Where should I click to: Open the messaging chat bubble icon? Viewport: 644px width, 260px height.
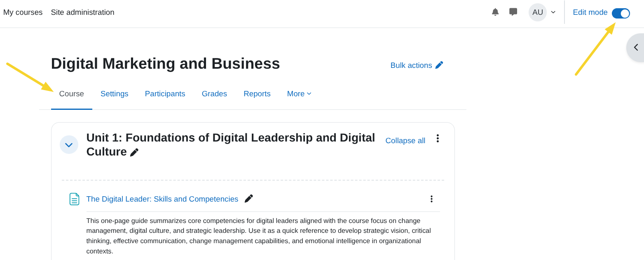click(x=513, y=12)
